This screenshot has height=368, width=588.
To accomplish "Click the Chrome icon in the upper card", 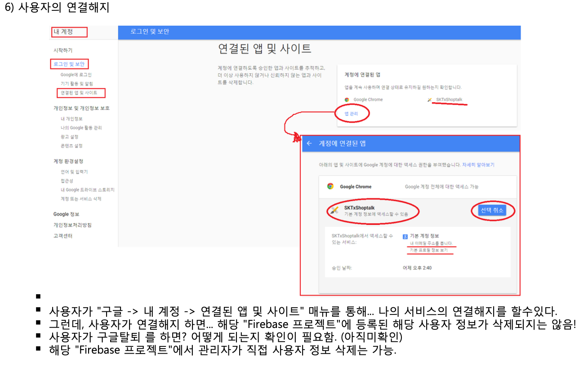I will [x=347, y=100].
